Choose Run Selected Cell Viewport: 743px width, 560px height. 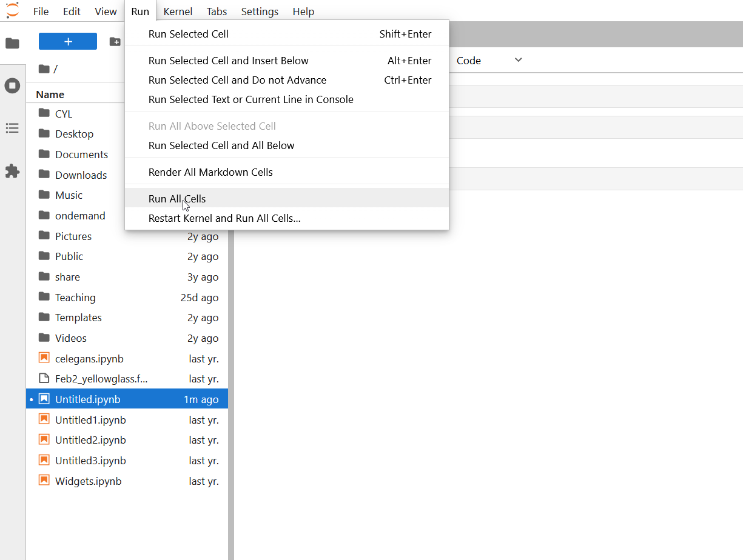tap(287, 34)
